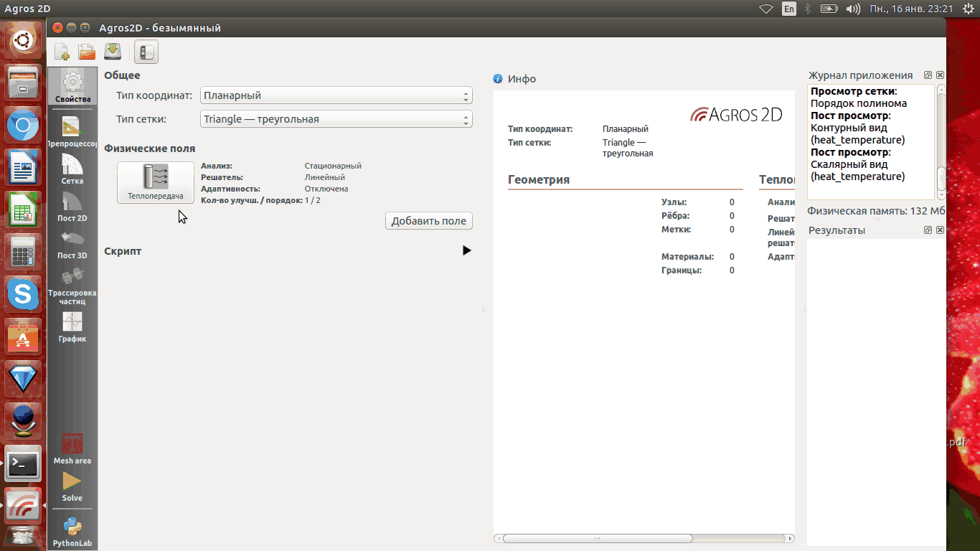Click the Info panel horizontal scrollbar

pyautogui.click(x=597, y=538)
